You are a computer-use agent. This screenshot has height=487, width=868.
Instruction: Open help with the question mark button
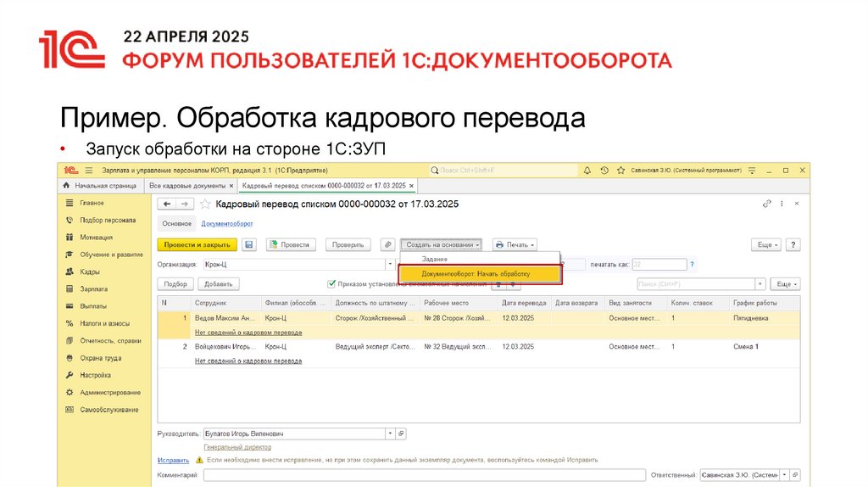pyautogui.click(x=793, y=244)
